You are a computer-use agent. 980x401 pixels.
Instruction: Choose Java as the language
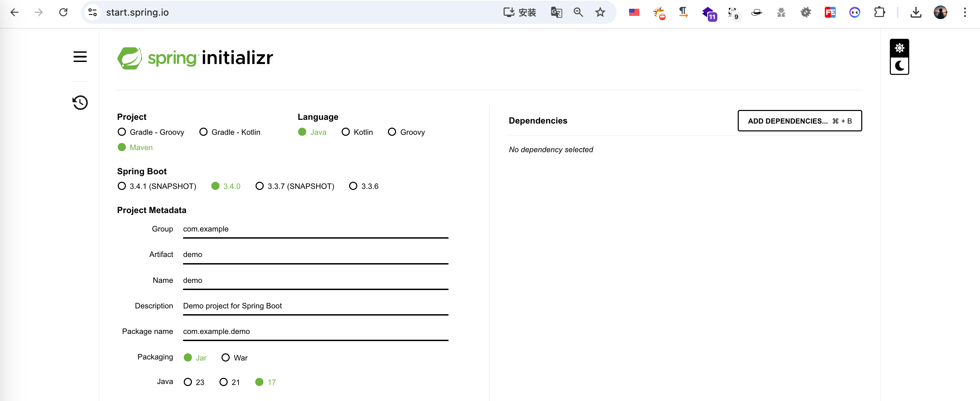pyautogui.click(x=312, y=132)
